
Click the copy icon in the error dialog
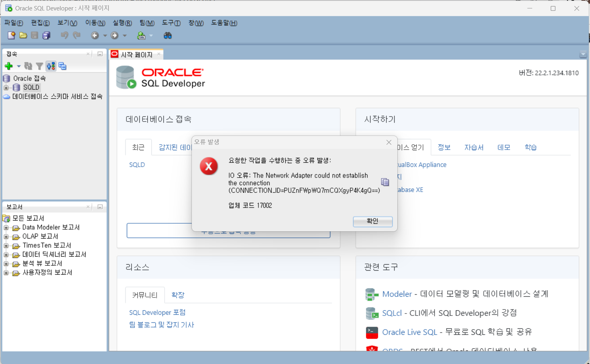pos(385,182)
